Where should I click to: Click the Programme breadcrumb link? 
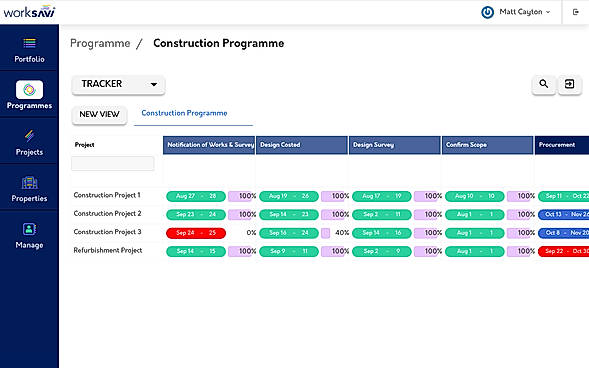100,43
